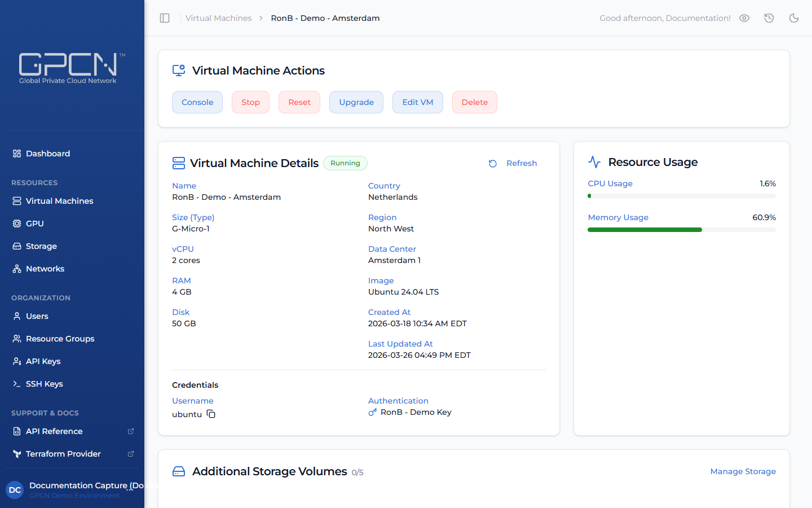Click the 0/5 volumes count
This screenshot has width=812, height=508.
tap(358, 472)
